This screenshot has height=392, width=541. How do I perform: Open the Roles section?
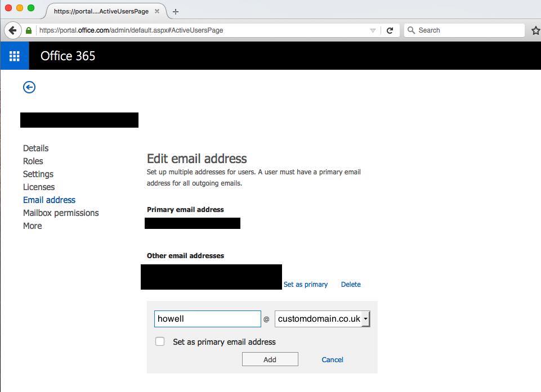33,161
